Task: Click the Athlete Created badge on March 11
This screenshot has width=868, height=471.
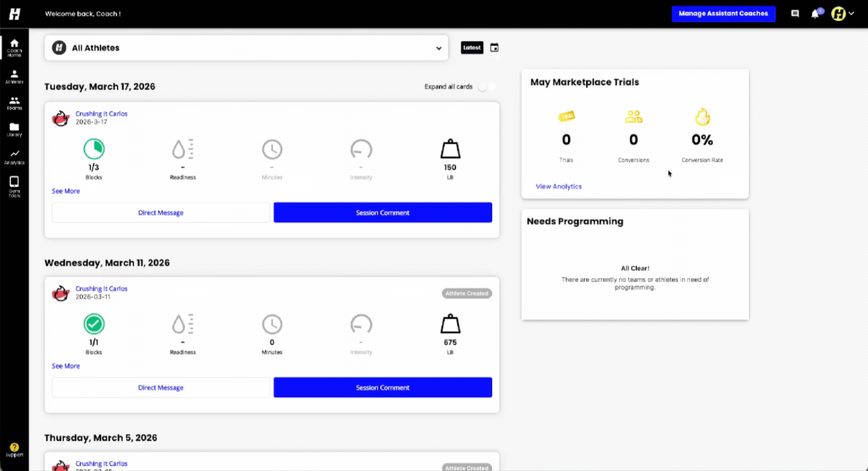Action: pos(466,293)
